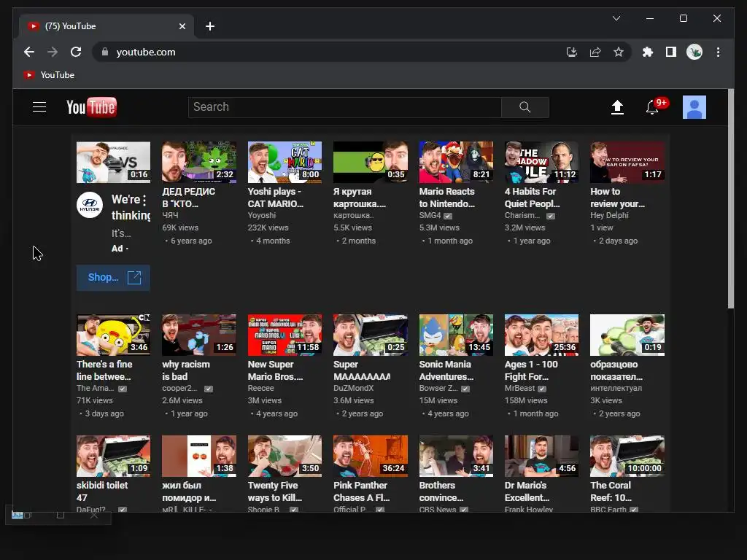Click the YouTube logo
747x560 pixels.
(91, 107)
